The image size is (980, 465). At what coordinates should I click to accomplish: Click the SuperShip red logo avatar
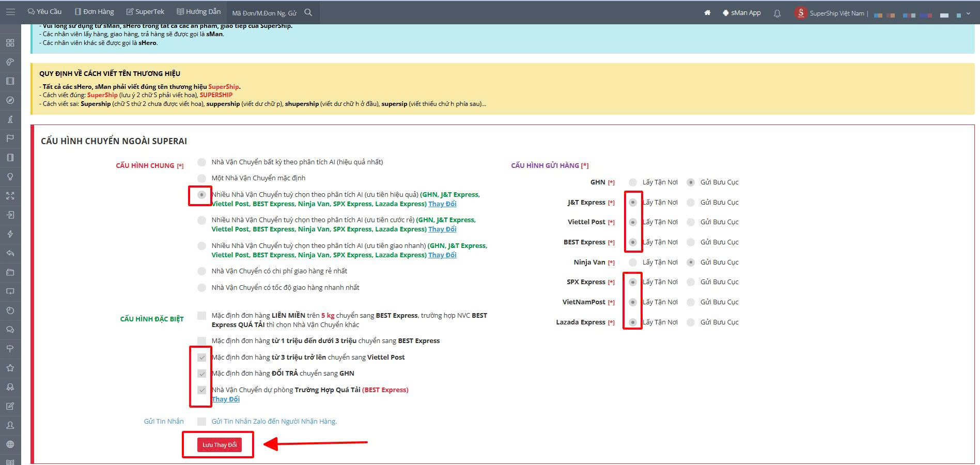(x=801, y=13)
